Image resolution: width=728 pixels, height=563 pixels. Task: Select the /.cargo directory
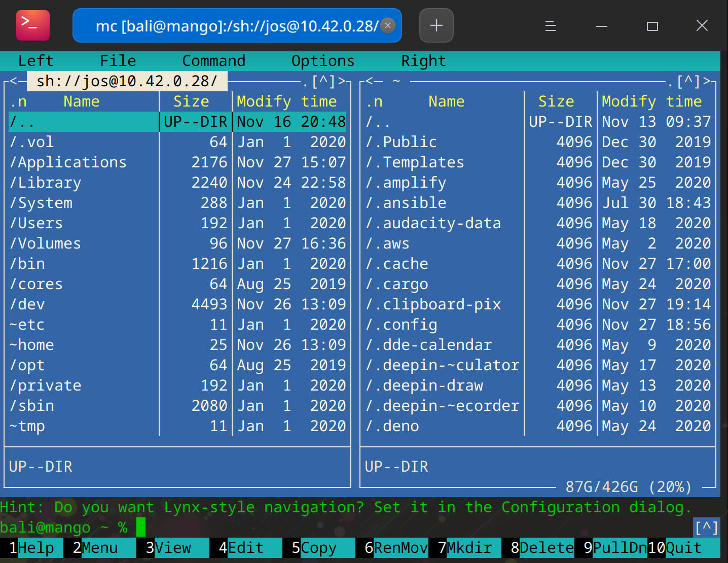[x=538, y=284]
